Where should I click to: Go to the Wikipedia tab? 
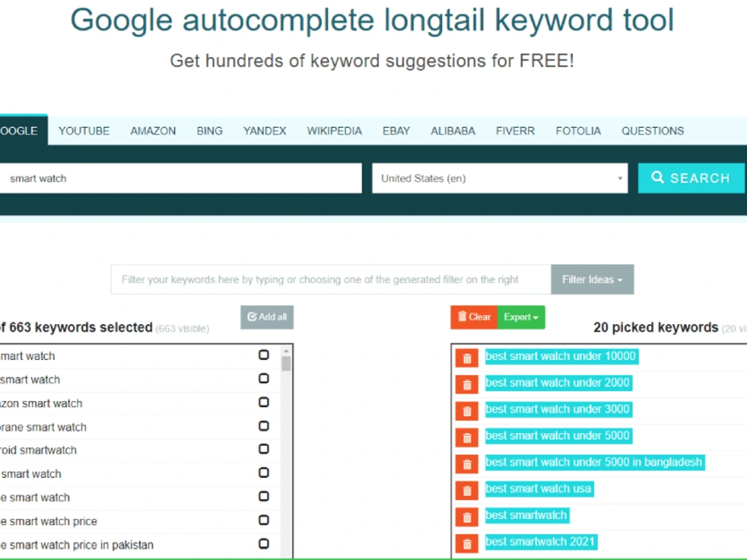335,131
